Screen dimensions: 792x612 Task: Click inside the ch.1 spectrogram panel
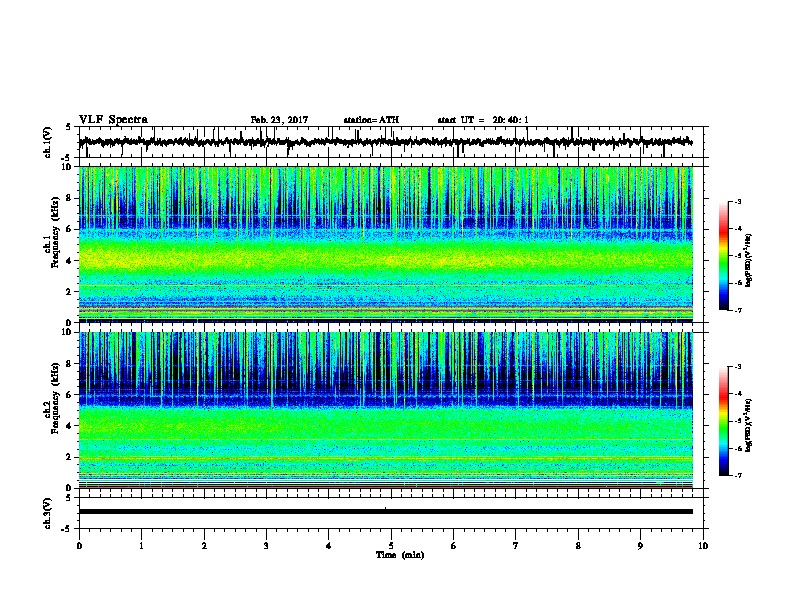click(386, 244)
